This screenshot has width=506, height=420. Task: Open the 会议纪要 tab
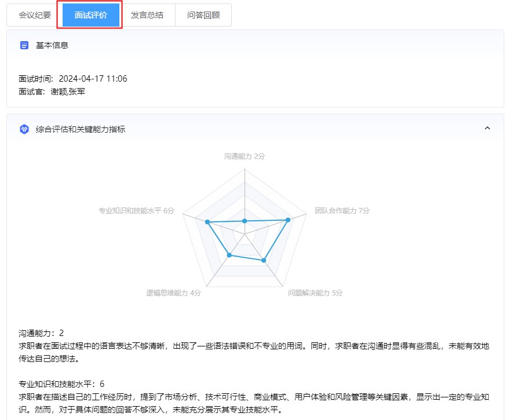pyautogui.click(x=35, y=15)
